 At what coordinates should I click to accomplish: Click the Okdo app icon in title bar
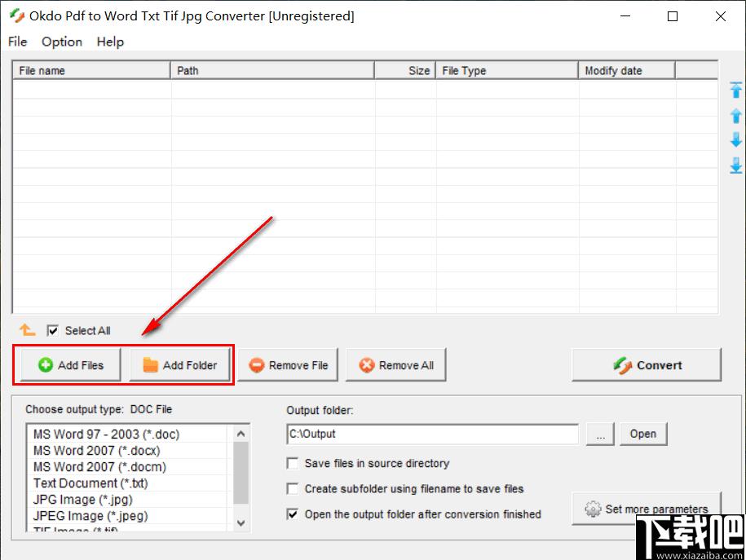[x=17, y=15]
